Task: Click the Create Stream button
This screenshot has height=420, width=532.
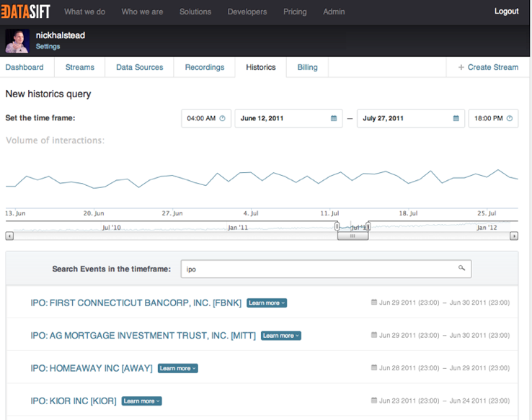Action: pyautogui.click(x=488, y=67)
